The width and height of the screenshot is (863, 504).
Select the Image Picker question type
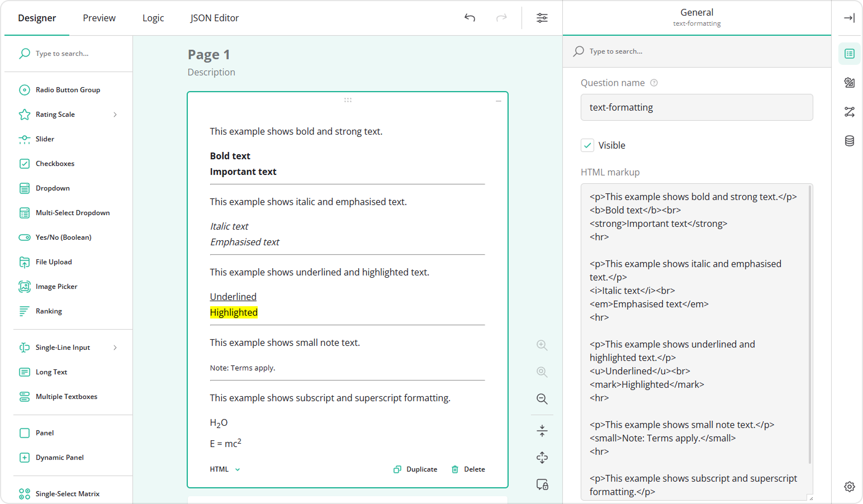(x=56, y=286)
